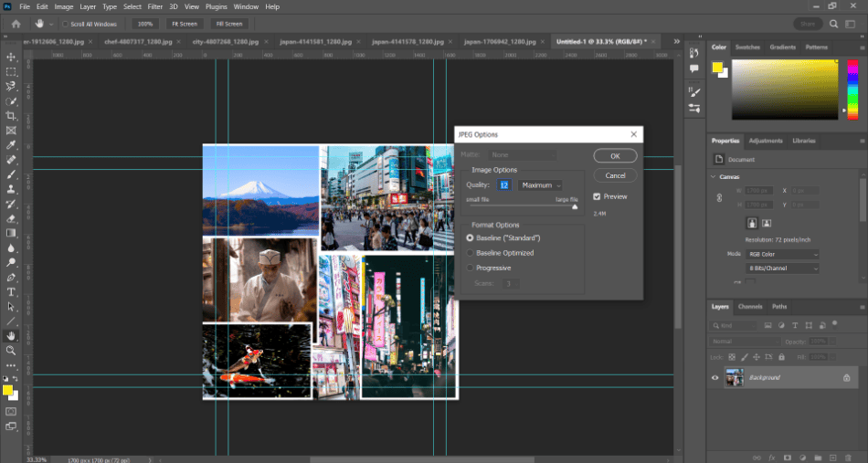Open the Kind layer filter dropdown

[x=734, y=326]
